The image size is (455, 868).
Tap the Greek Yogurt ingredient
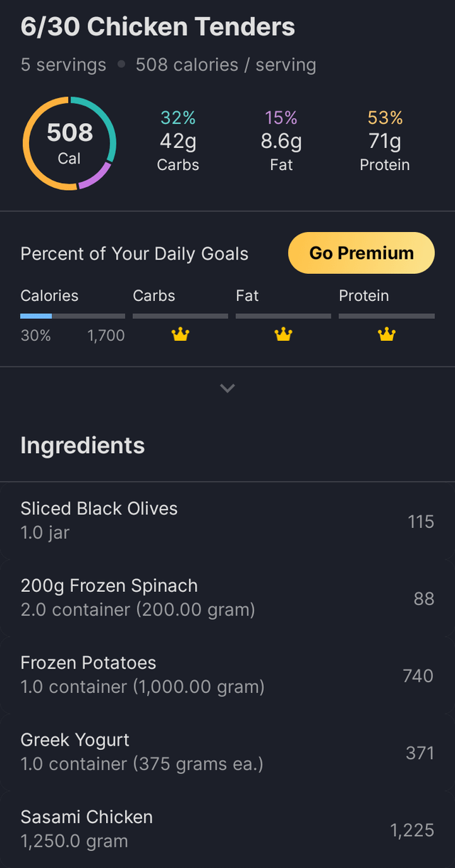click(227, 751)
